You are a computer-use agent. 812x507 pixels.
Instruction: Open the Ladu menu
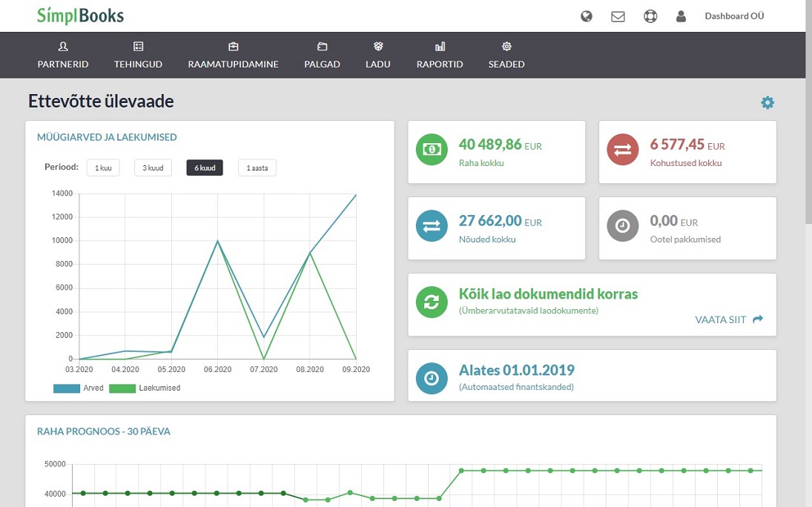point(378,55)
